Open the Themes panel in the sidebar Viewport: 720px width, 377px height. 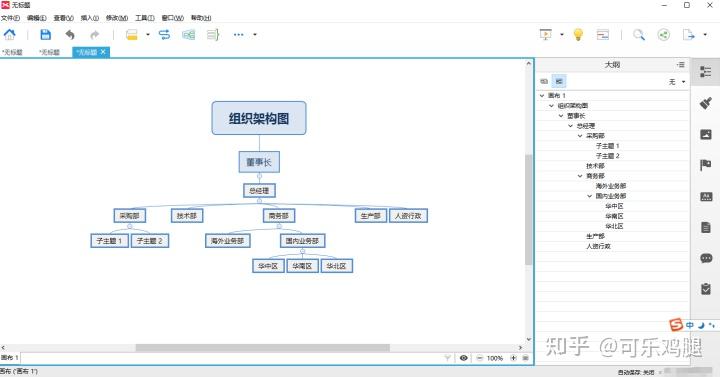pos(706,197)
